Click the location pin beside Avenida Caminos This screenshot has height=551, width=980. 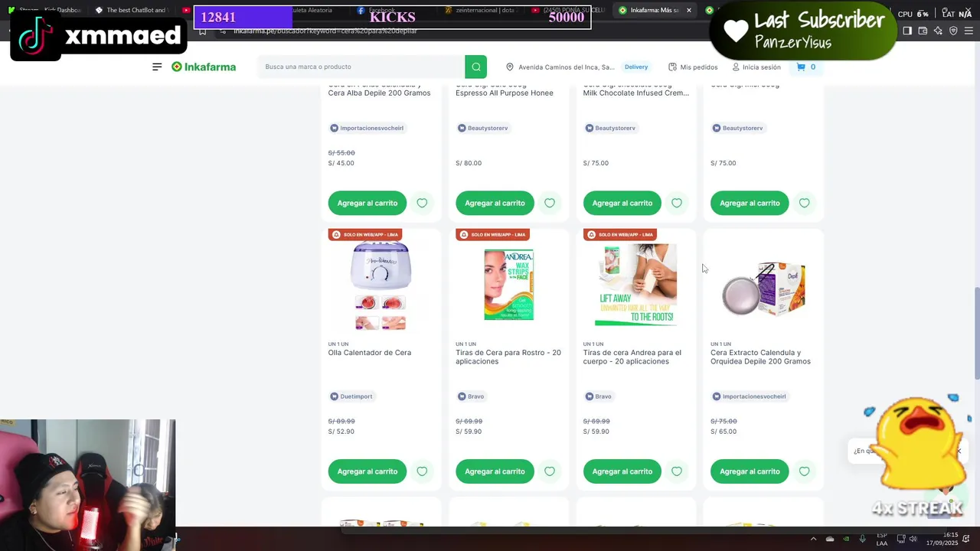[510, 67]
